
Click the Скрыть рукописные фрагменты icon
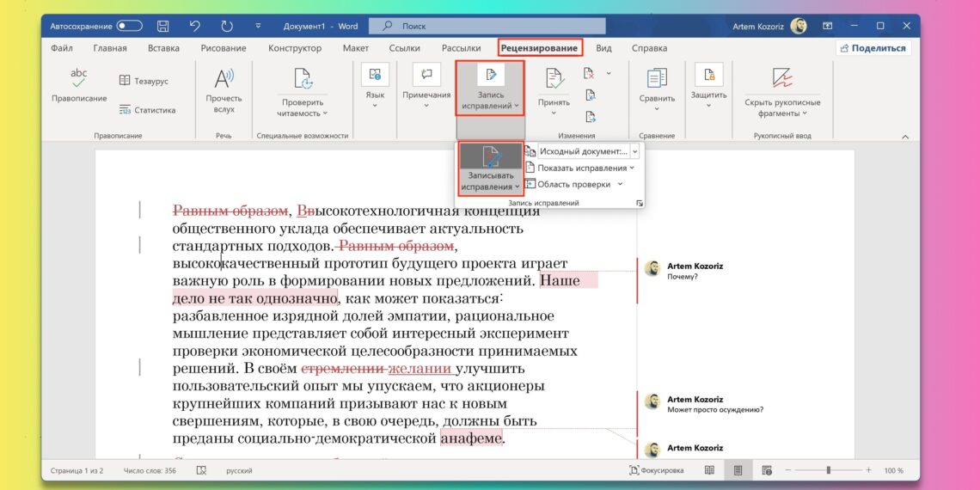click(781, 79)
